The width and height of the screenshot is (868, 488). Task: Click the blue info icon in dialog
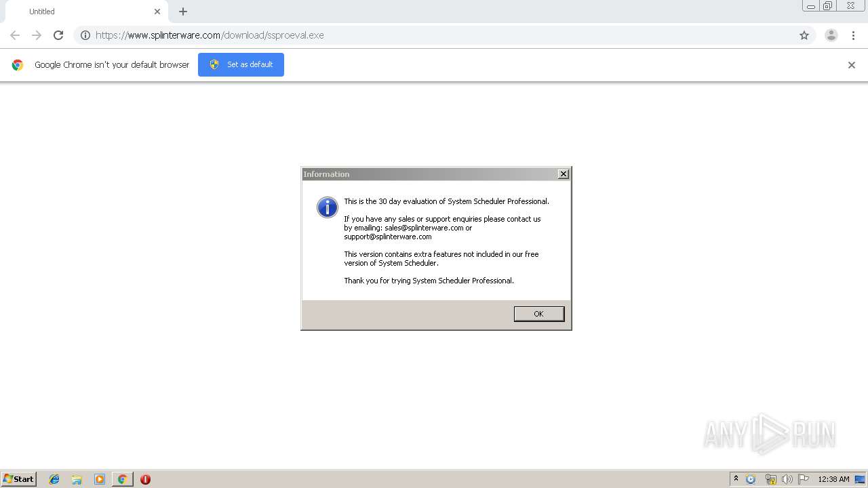[327, 207]
